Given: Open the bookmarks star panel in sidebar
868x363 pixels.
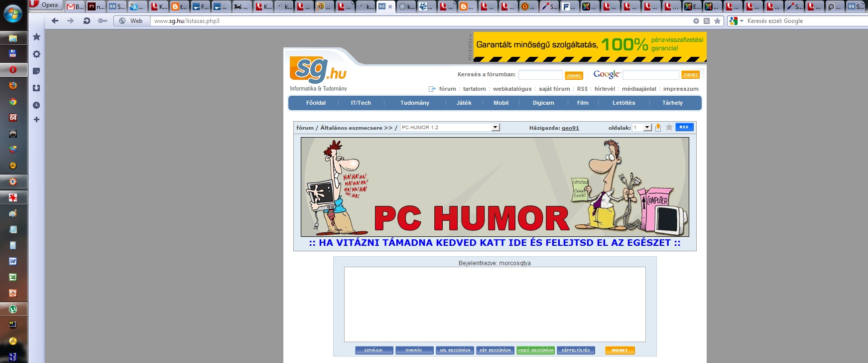Looking at the screenshot, I should pyautogui.click(x=36, y=37).
